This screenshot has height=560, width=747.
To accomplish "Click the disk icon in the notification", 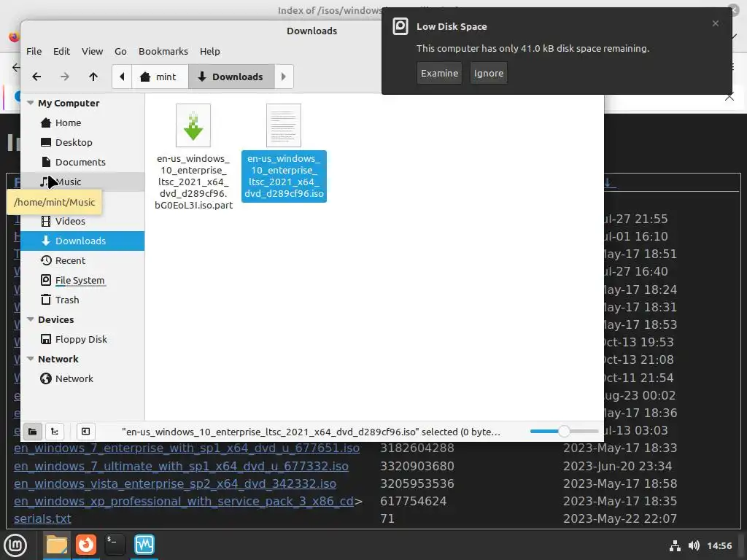I will click(400, 26).
